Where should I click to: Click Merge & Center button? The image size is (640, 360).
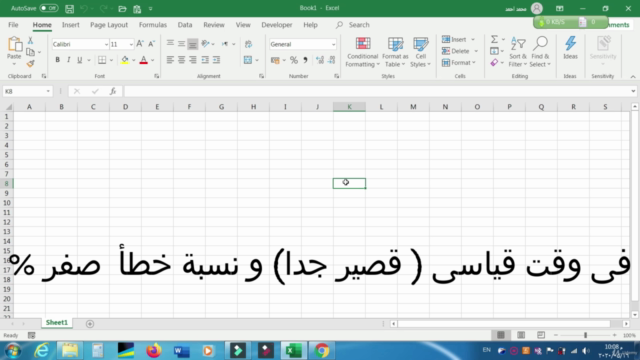(x=248, y=60)
